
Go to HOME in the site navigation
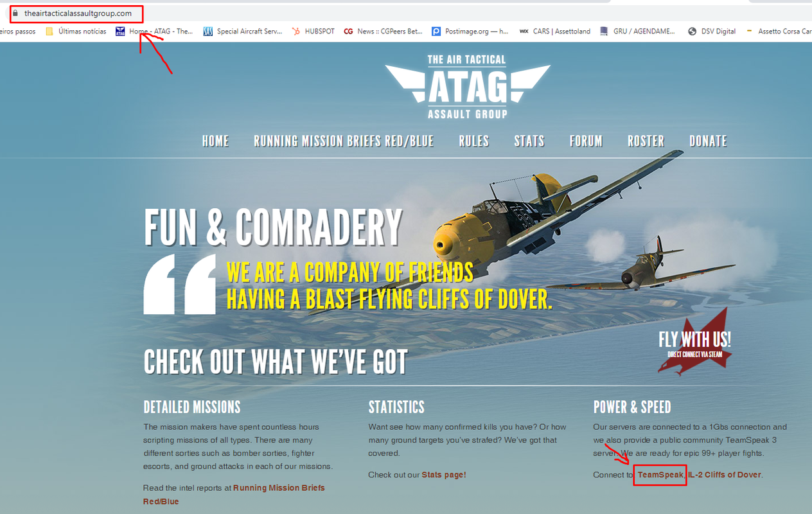point(215,141)
